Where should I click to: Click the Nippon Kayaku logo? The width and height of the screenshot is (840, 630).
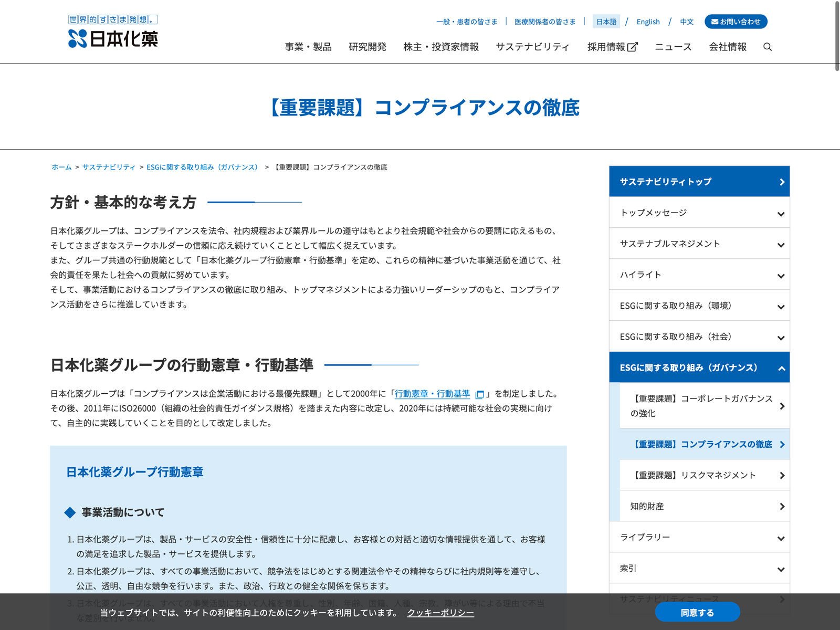[x=113, y=31]
